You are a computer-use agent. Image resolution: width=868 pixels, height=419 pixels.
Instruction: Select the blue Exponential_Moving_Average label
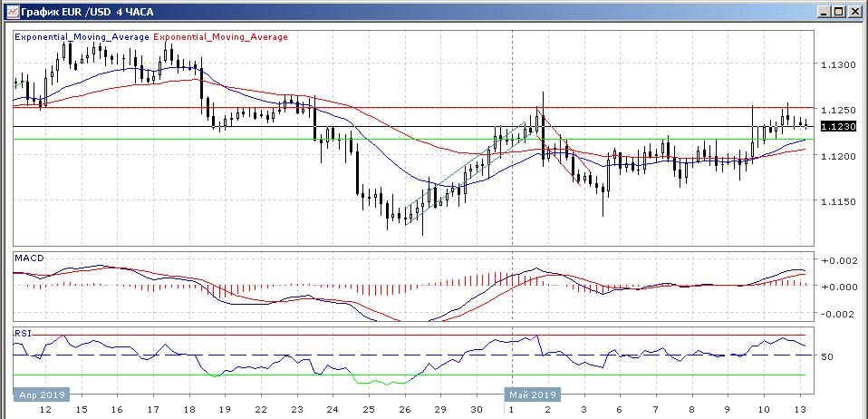(82, 37)
